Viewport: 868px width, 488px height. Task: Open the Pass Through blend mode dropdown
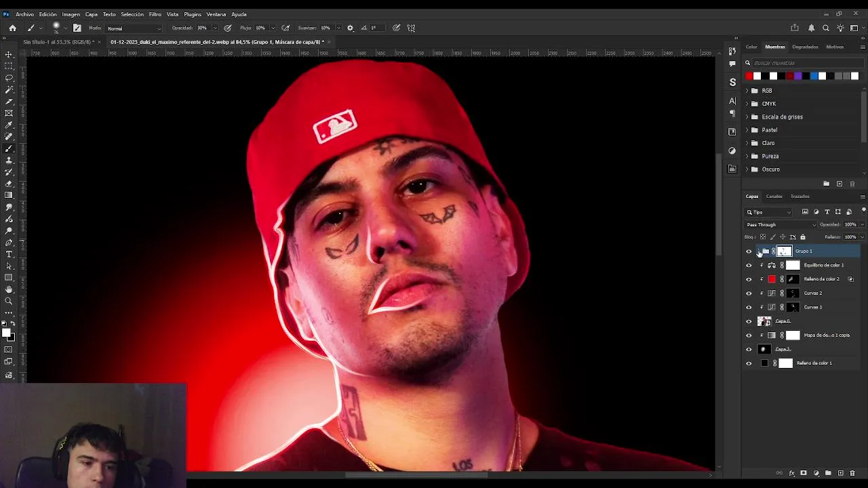[781, 224]
